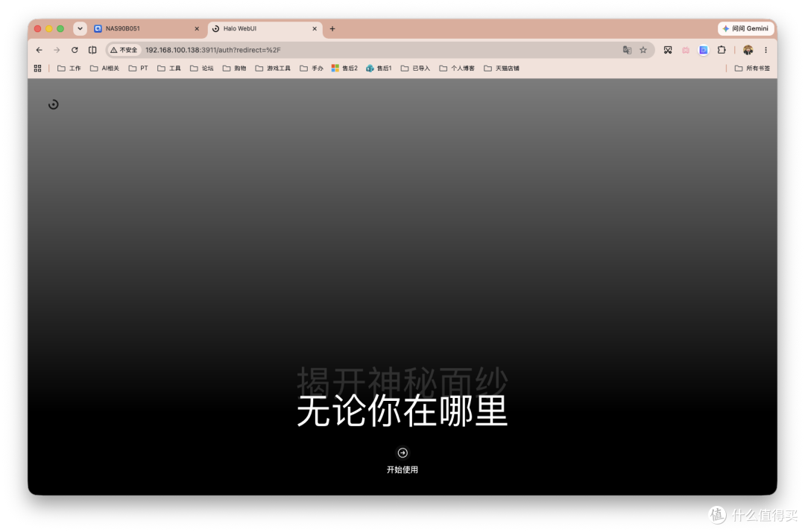Viewport: 805px width, 532px height.
Task: Open the 购物 bookmark folder
Action: [x=234, y=69]
